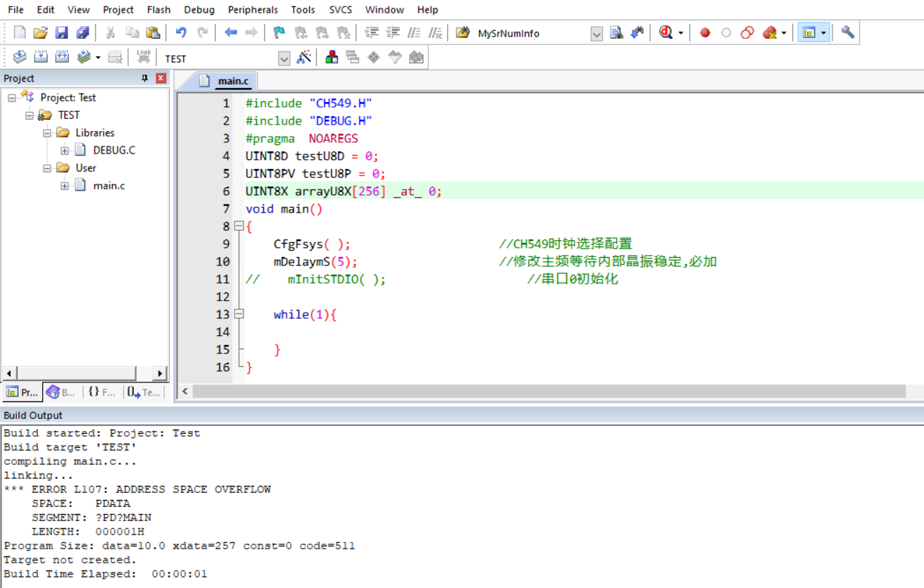
Task: Open the File menu
Action: (15, 9)
